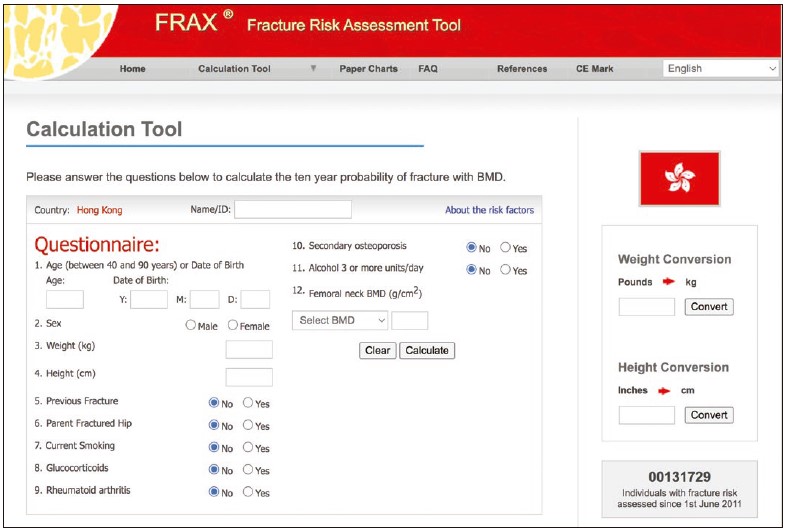
Task: Open the Calculation Tool menu
Action: [x=234, y=69]
